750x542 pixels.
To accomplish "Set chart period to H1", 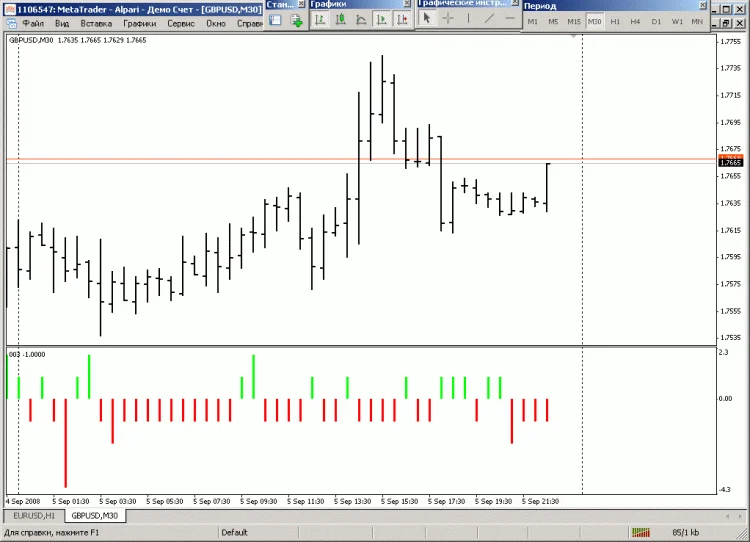I will point(615,22).
